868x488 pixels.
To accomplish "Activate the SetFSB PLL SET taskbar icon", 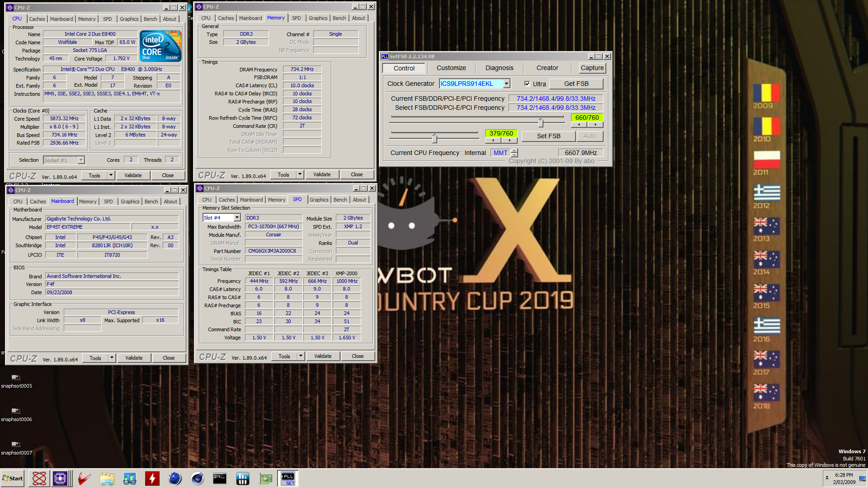I will (x=288, y=479).
